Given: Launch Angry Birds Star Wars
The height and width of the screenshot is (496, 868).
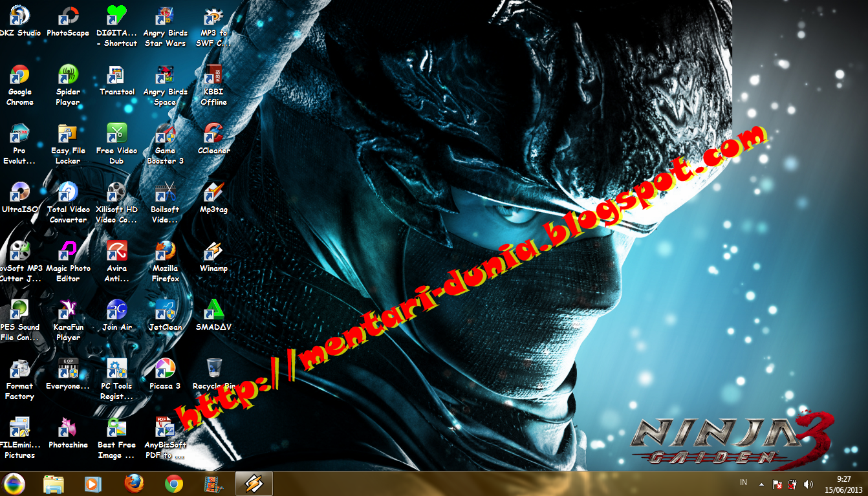Looking at the screenshot, I should (165, 16).
